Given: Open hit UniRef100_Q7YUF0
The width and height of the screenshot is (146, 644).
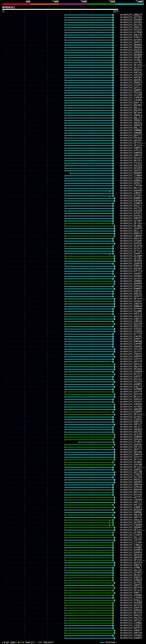Looking at the screenshot, I should tap(131, 196).
